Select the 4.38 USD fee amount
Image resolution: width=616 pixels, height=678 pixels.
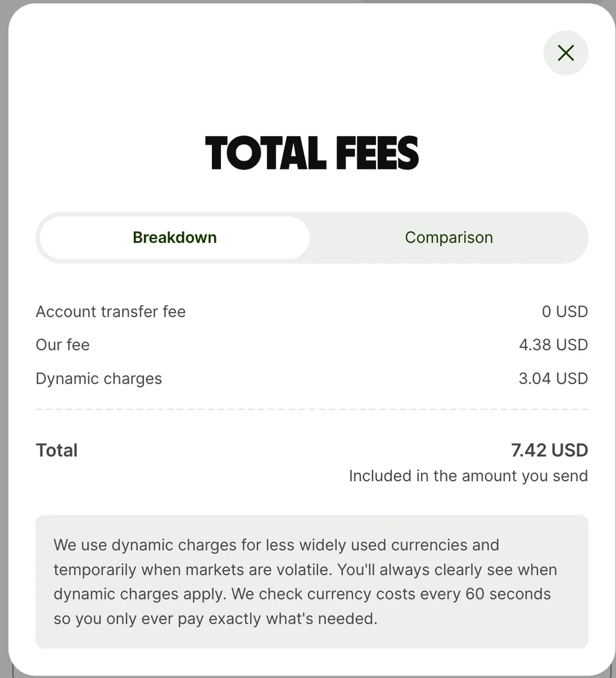coord(553,345)
